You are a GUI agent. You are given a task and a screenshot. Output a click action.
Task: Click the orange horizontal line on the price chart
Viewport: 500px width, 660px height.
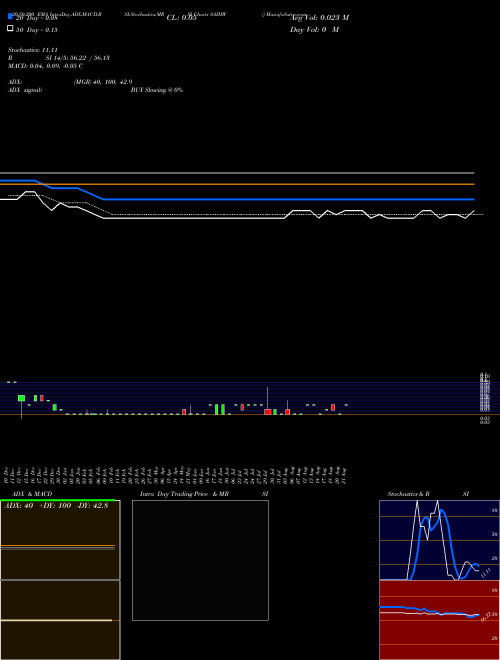[x=237, y=184]
